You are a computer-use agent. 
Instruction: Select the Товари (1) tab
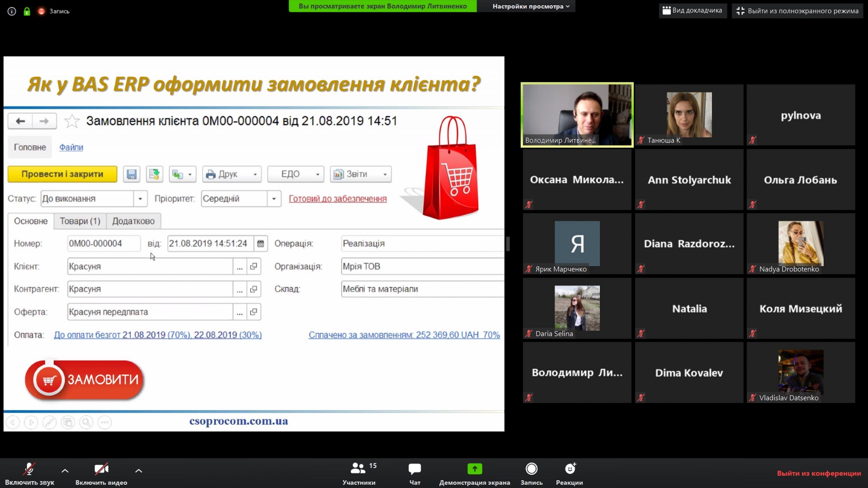tap(80, 221)
